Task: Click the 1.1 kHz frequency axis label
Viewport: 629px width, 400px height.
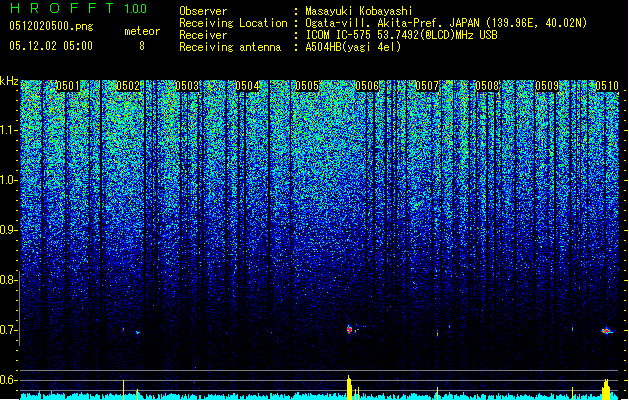Action: [x=9, y=130]
